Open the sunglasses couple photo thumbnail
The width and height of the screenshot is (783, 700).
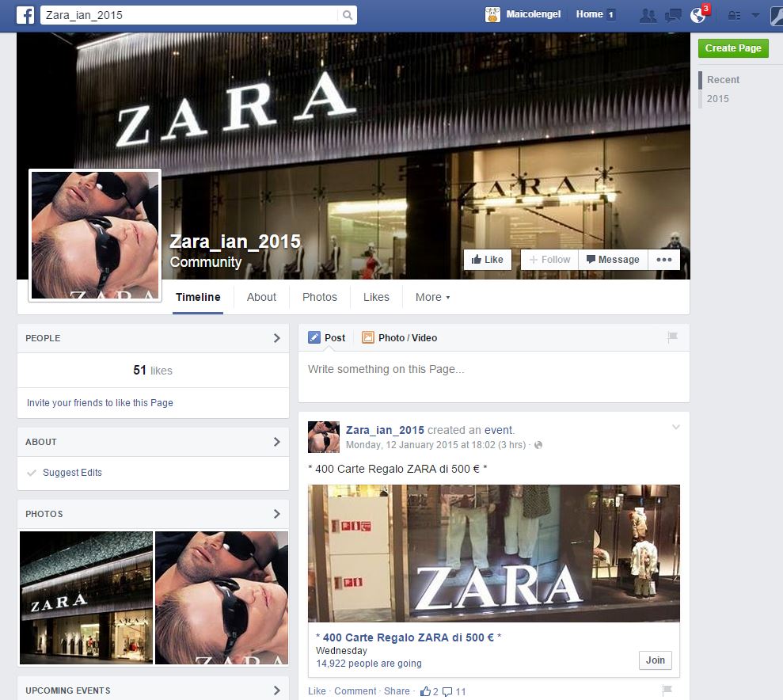222,598
